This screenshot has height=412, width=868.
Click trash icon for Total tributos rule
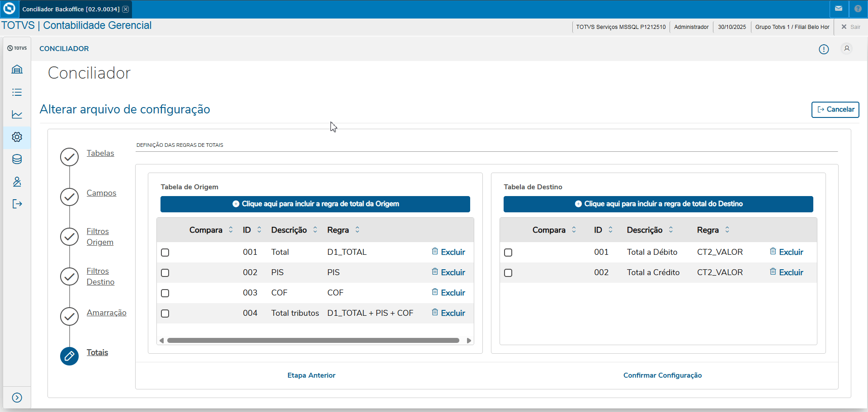tap(435, 312)
